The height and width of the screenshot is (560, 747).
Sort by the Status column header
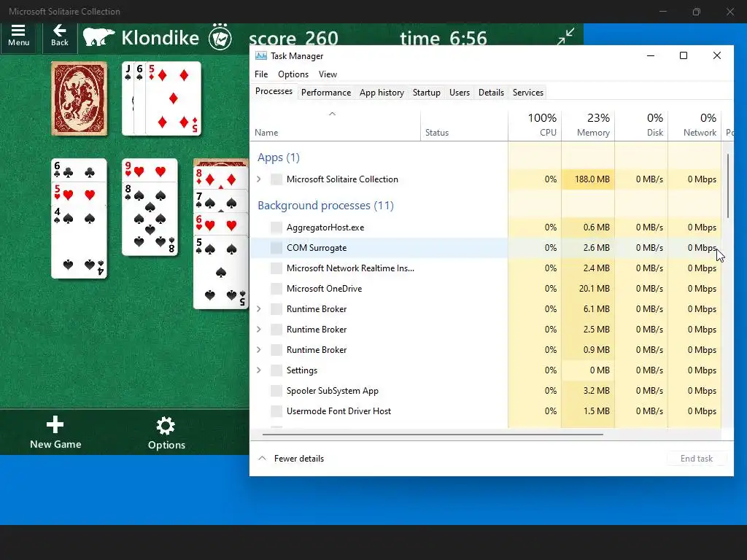pos(464,125)
